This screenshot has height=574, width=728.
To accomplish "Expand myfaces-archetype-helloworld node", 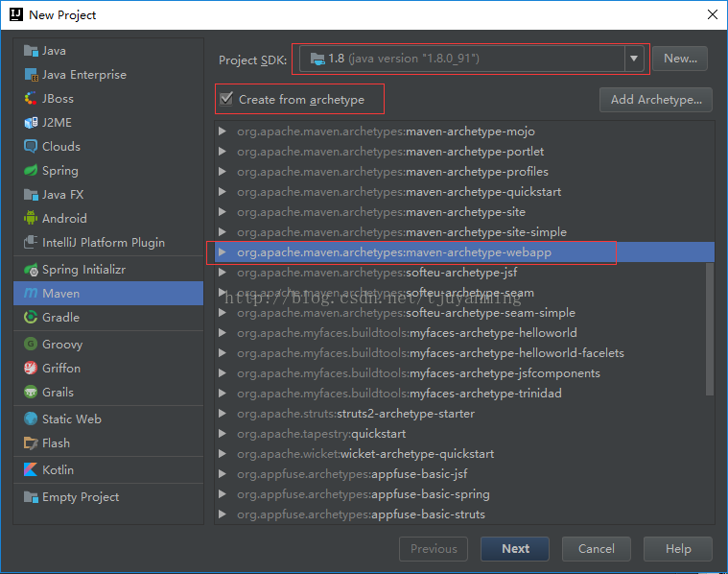I will [x=223, y=333].
